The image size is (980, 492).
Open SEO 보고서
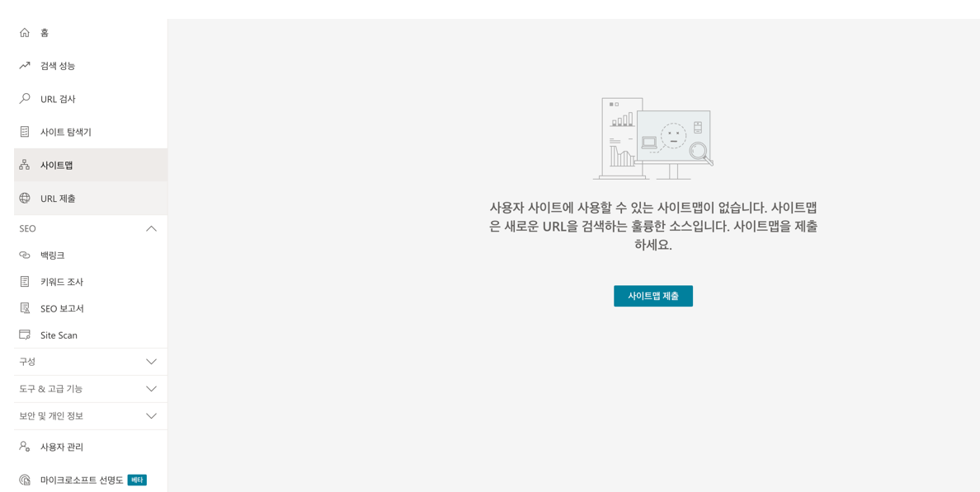coord(91,308)
